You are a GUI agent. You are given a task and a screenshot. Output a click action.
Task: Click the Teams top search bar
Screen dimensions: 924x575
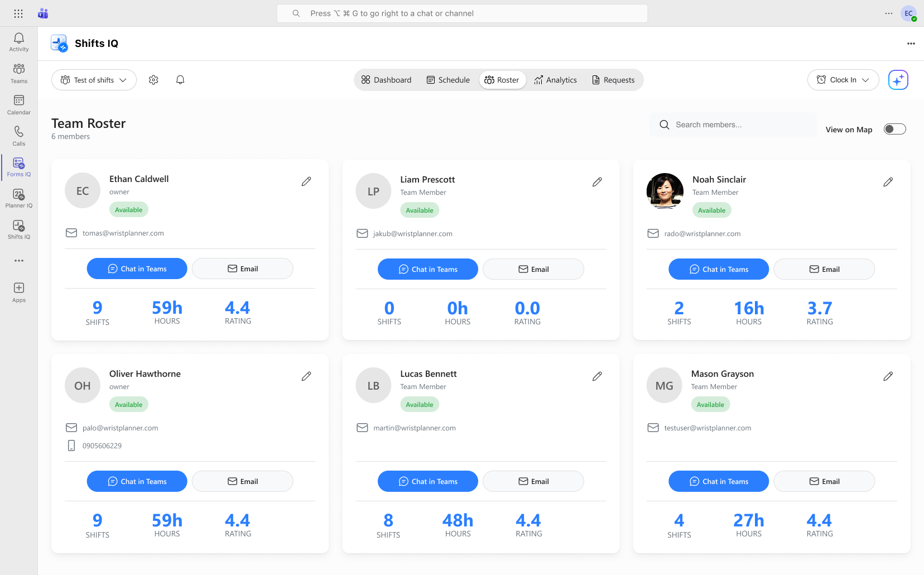coord(462,13)
